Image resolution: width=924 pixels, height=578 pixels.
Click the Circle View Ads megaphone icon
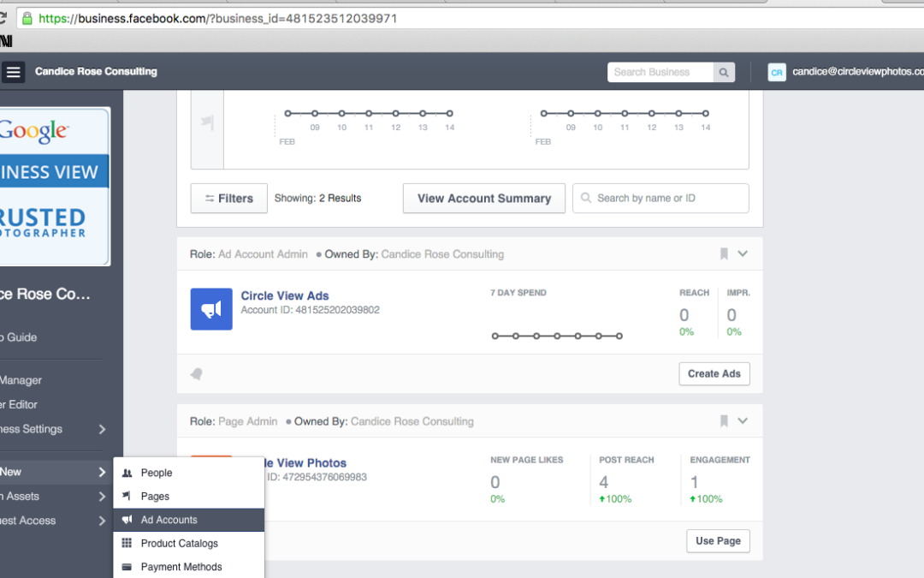pyautogui.click(x=211, y=309)
